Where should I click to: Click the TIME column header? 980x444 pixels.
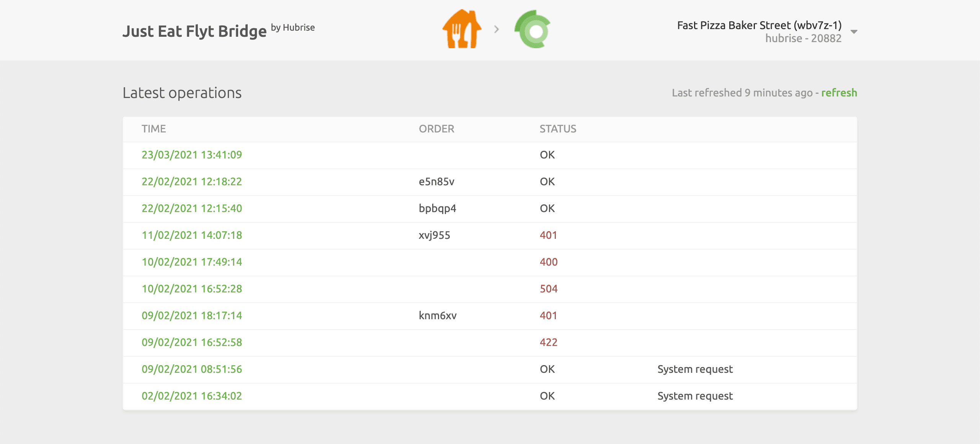[154, 129]
